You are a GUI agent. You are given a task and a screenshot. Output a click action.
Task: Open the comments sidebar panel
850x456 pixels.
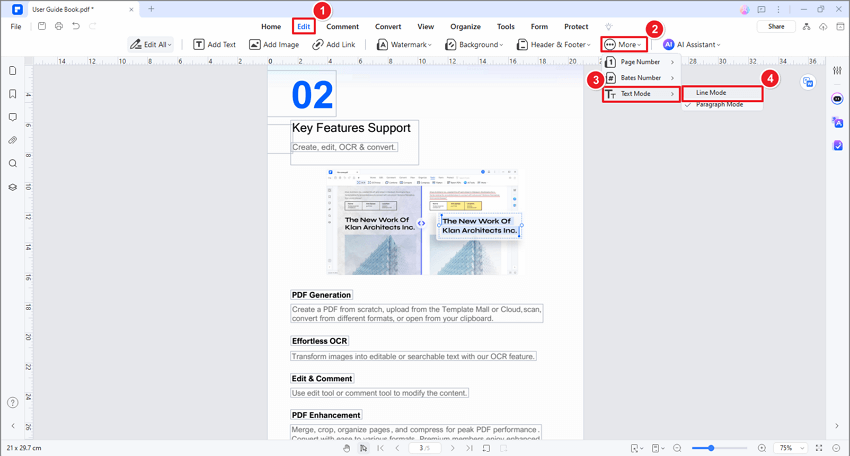(12, 117)
